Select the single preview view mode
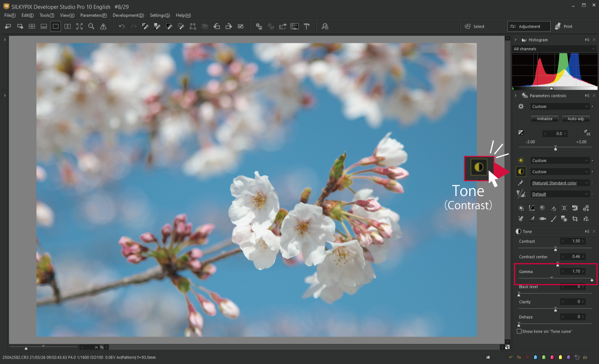Viewport: 599px width, 364px height. (56, 26)
